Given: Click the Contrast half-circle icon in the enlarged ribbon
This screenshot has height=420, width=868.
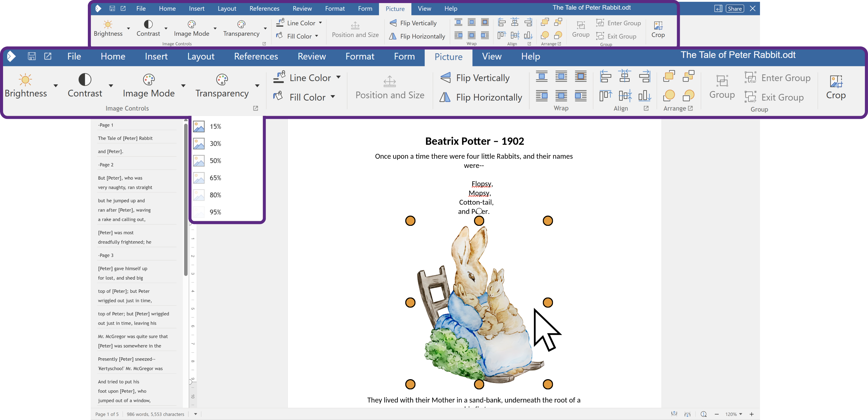Looking at the screenshot, I should [85, 80].
